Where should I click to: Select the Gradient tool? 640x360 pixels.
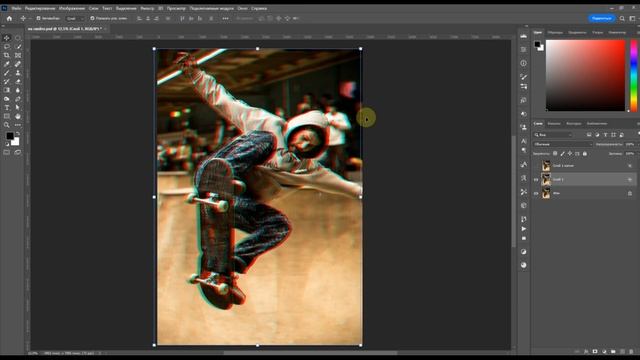[x=7, y=90]
